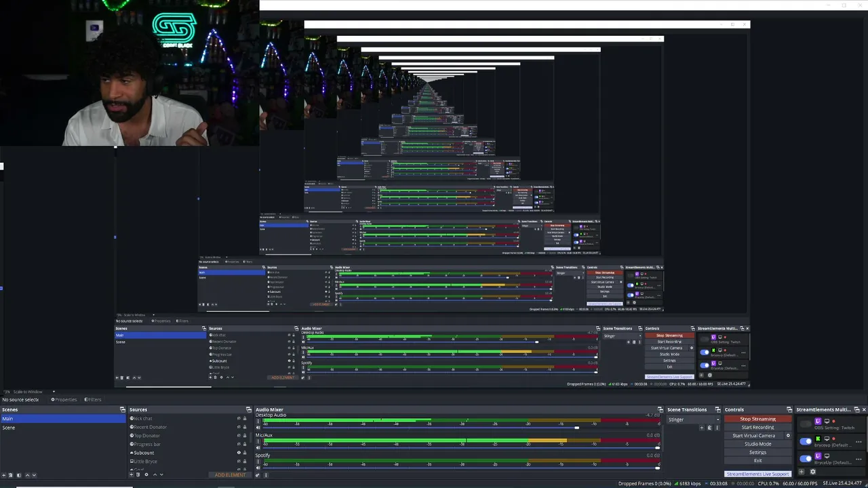Click the webcam feed in the preview
The width and height of the screenshot is (868, 488).
[x=130, y=73]
